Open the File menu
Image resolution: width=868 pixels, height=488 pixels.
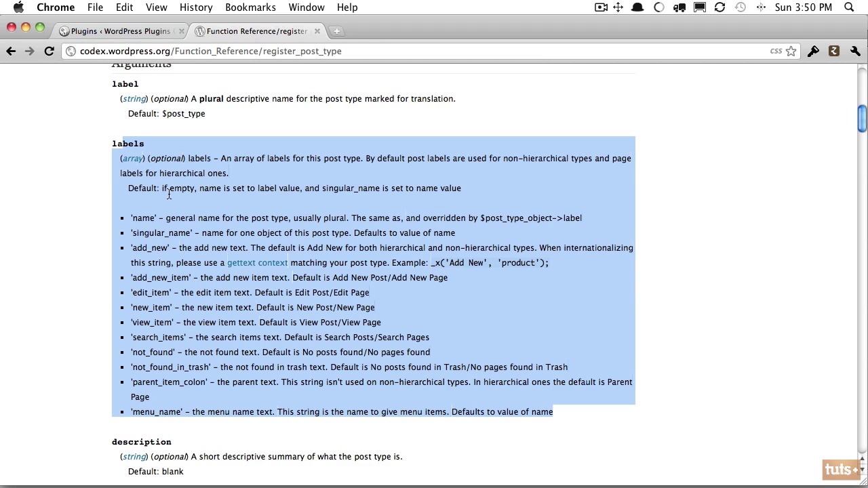(x=95, y=7)
